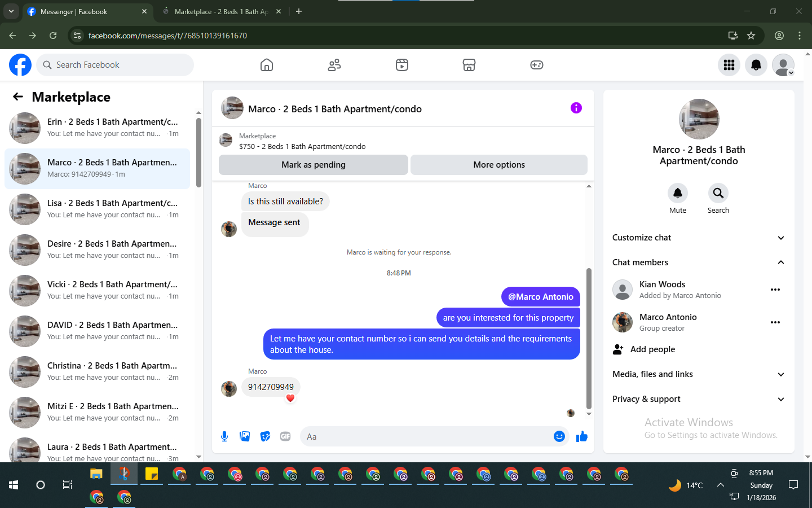Image resolution: width=812 pixels, height=508 pixels.
Task: Switch to Marketplace - 2 Beds 1 Bath tab
Action: click(x=221, y=11)
